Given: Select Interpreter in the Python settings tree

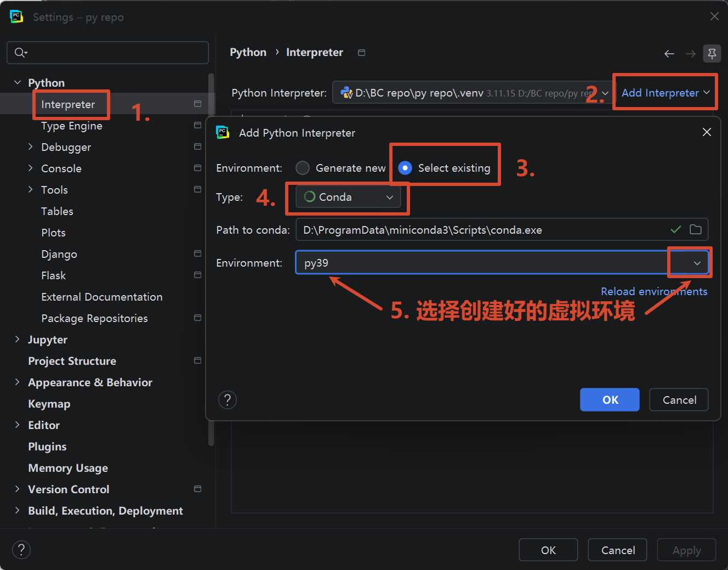Looking at the screenshot, I should click(x=68, y=104).
